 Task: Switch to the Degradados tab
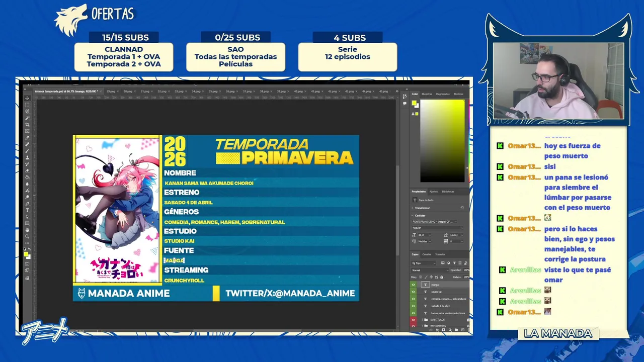pyautogui.click(x=443, y=94)
